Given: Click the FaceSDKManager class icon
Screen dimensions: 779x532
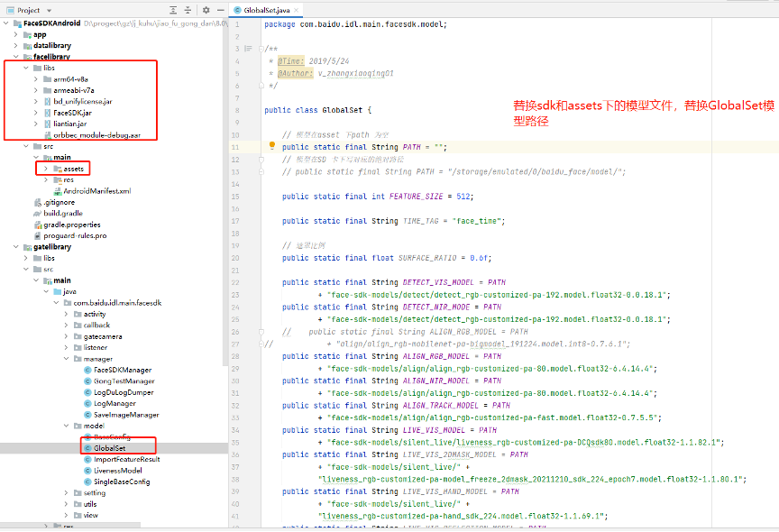Looking at the screenshot, I should [88, 370].
